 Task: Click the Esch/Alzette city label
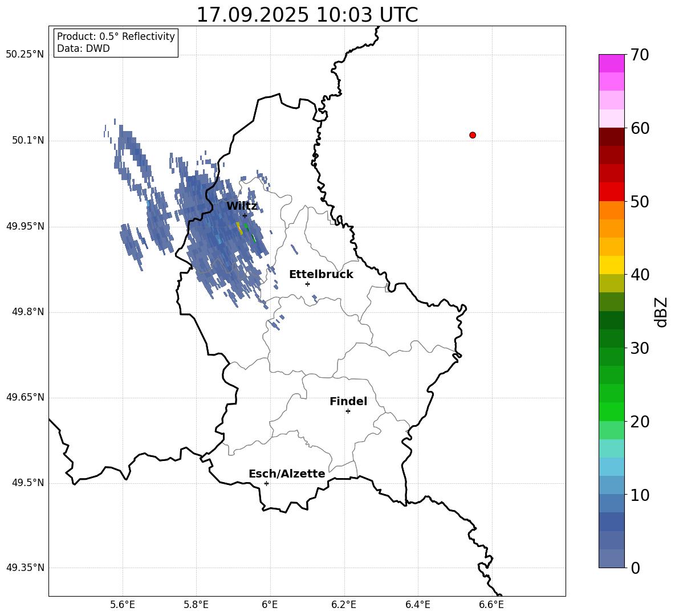coord(287,474)
